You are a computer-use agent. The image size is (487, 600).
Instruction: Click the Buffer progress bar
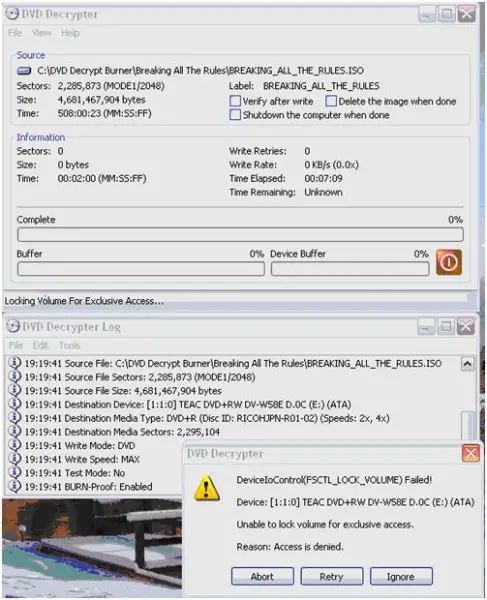click(141, 269)
